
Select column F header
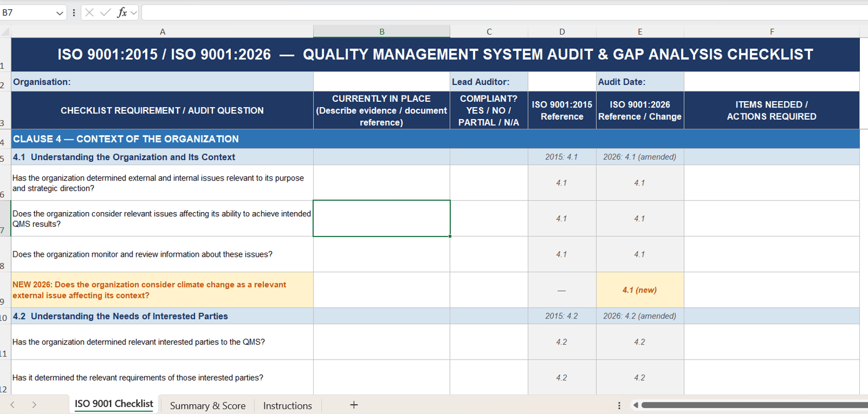pyautogui.click(x=772, y=32)
